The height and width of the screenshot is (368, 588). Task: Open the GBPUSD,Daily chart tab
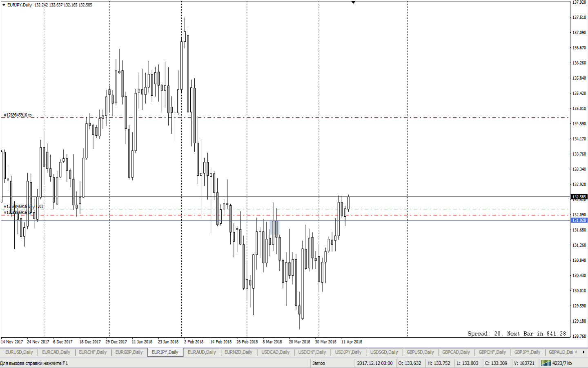[420, 352]
